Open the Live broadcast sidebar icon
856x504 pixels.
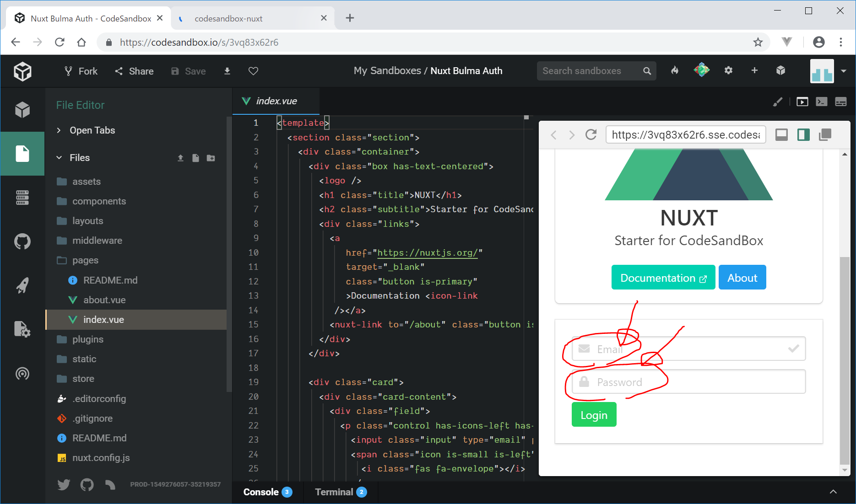pyautogui.click(x=22, y=374)
